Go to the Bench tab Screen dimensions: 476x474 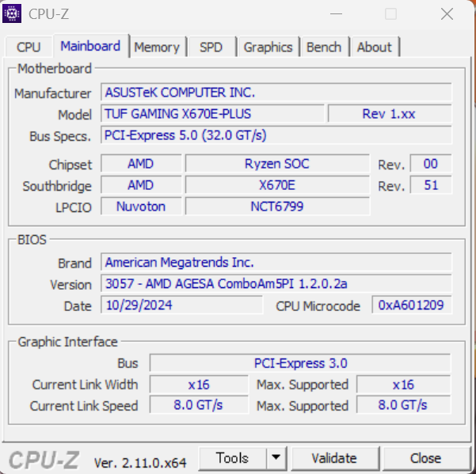tap(324, 47)
